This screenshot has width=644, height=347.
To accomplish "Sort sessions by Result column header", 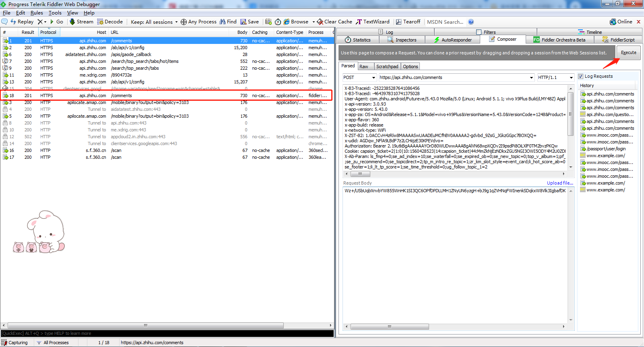I will (28, 32).
